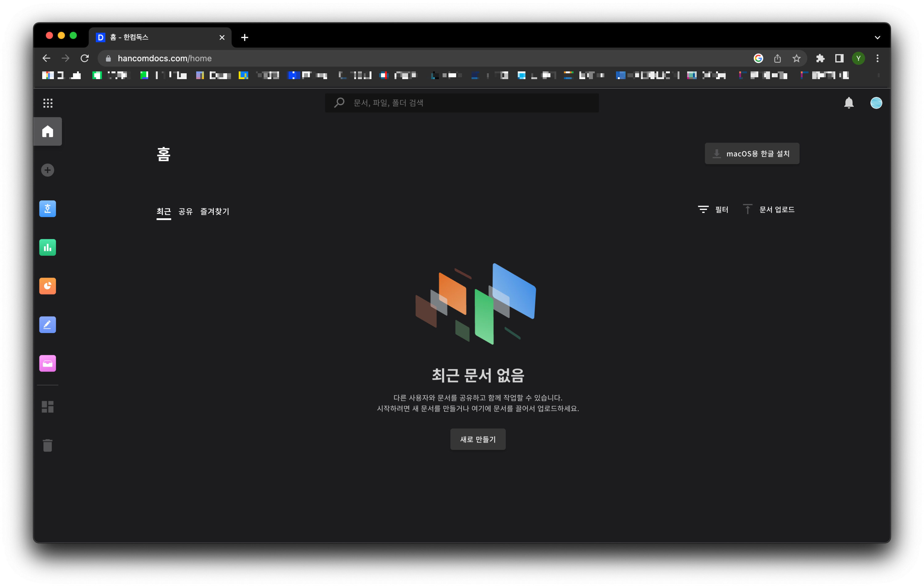Open the user profile avatar
The height and width of the screenshot is (587, 924).
coord(876,103)
